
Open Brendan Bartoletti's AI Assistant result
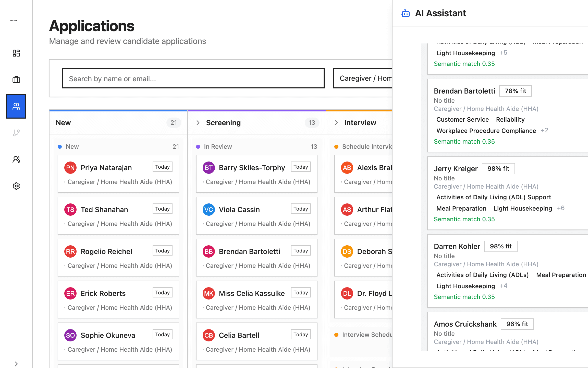[508, 116]
